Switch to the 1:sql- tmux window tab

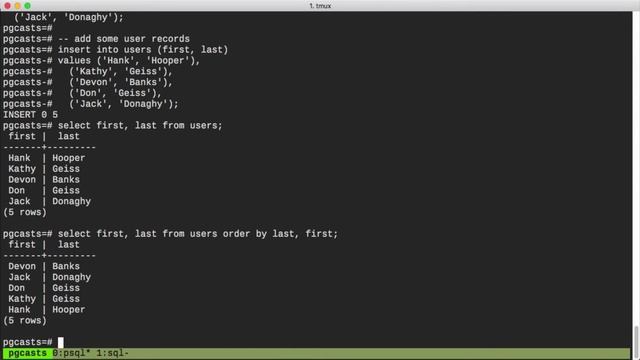pos(113,353)
